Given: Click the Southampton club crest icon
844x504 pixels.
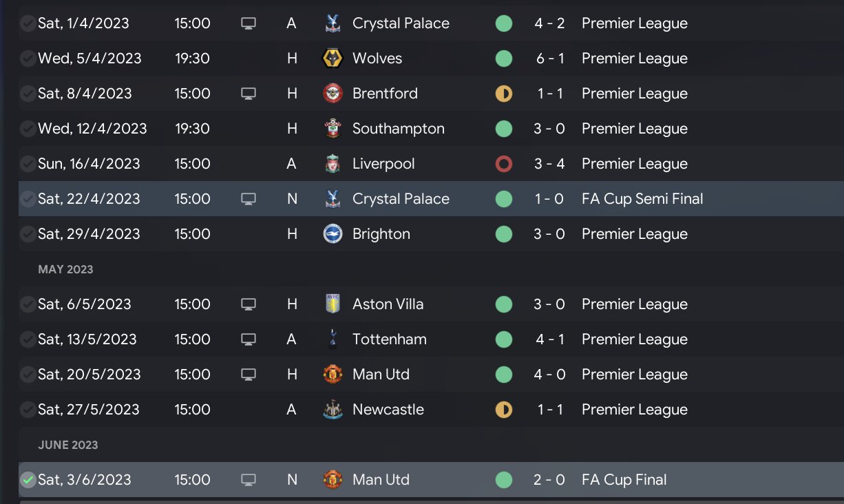Looking at the screenshot, I should tap(333, 129).
